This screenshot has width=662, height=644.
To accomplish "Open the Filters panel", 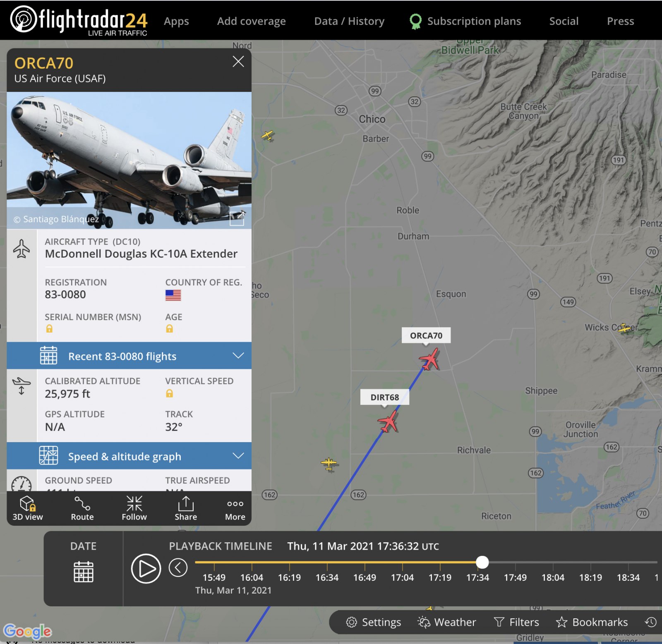I will [517, 622].
